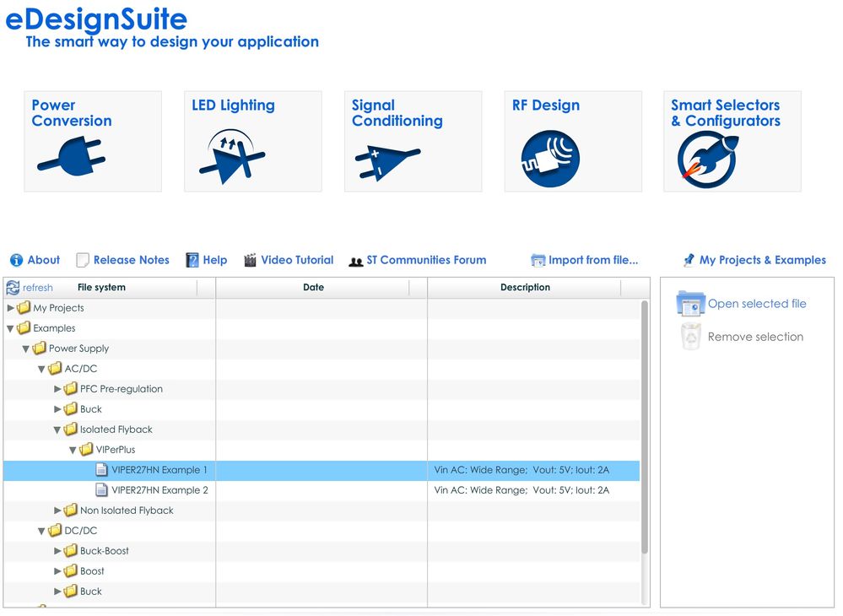
Task: Click the VIPER27HN Example 2 file icon
Action: 101,490
